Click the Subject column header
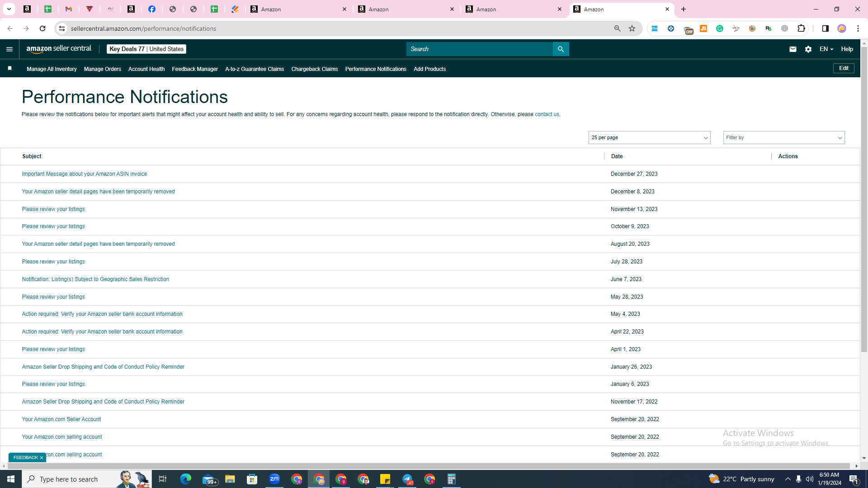 [x=32, y=156]
